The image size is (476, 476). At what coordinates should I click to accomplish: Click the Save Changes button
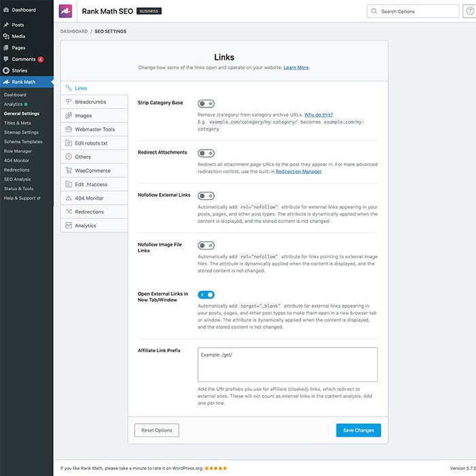point(358,430)
